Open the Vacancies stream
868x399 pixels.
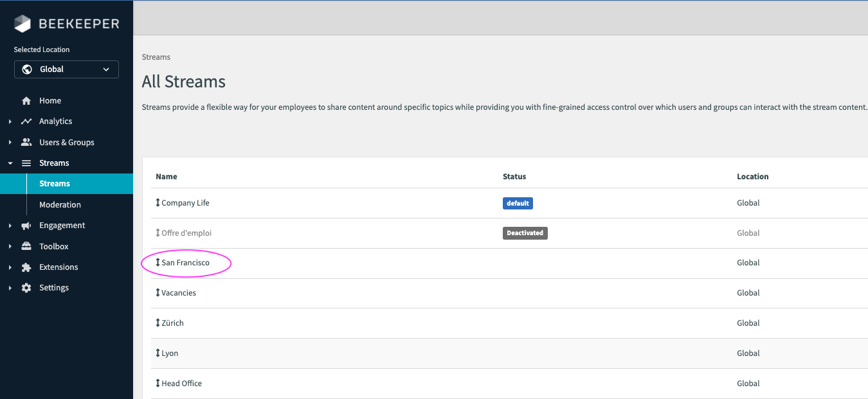click(179, 293)
